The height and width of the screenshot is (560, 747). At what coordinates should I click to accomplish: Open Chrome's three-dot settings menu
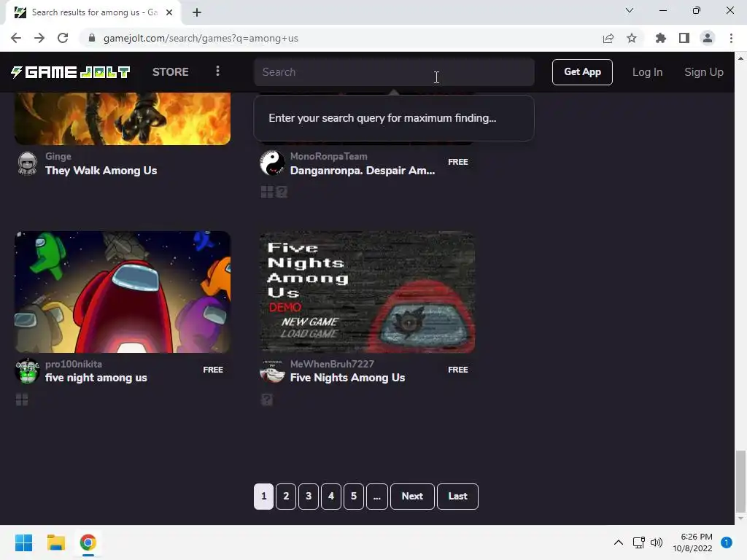731,38
